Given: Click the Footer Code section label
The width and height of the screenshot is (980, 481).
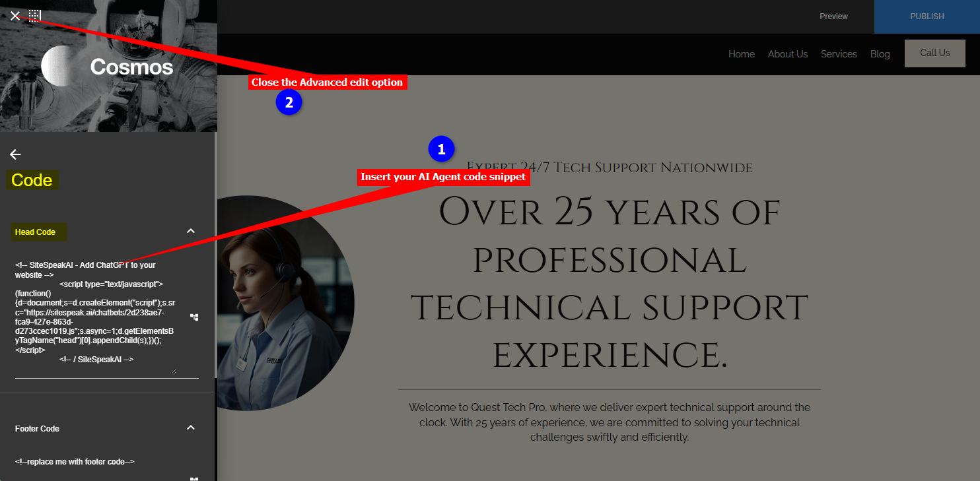Looking at the screenshot, I should coord(37,429).
